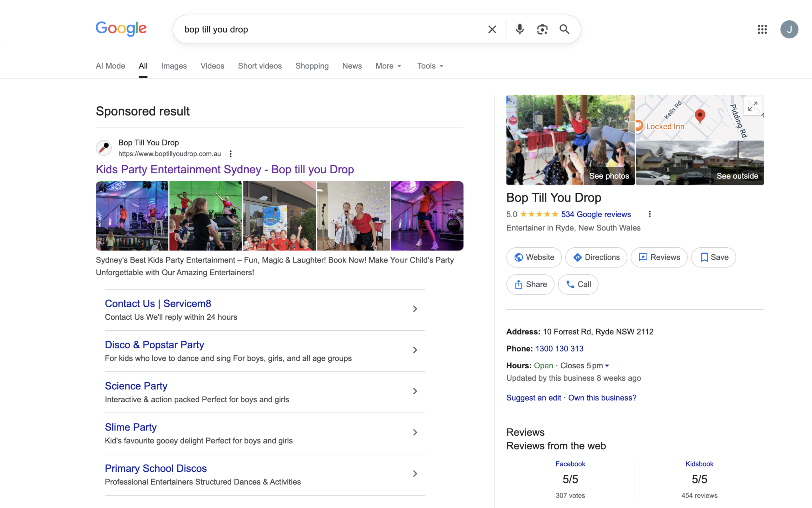812x508 pixels.
Task: Open the Disco & Popstar Party link
Action: 154,345
